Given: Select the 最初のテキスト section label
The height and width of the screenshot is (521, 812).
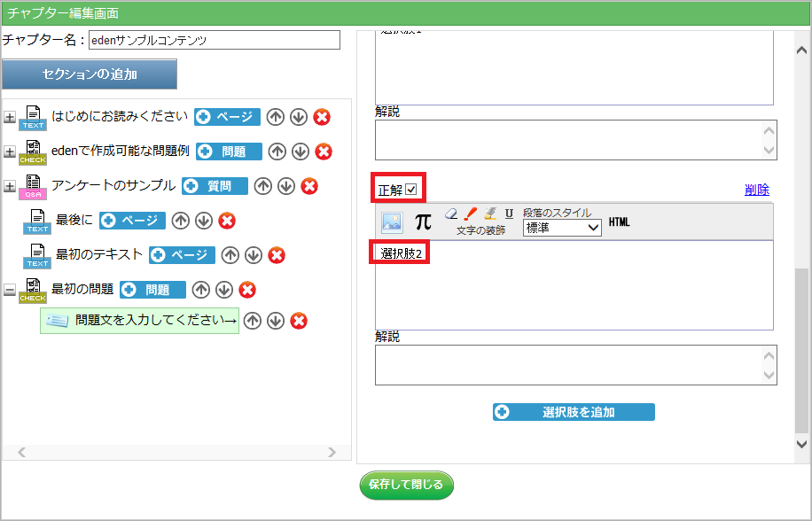Looking at the screenshot, I should pyautogui.click(x=99, y=254).
